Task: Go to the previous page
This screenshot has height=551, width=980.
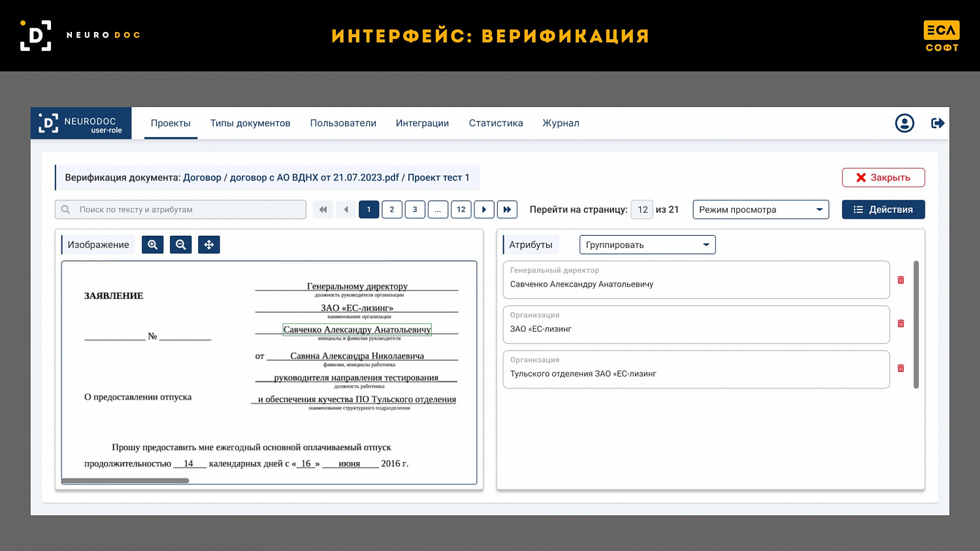Action: 346,210
